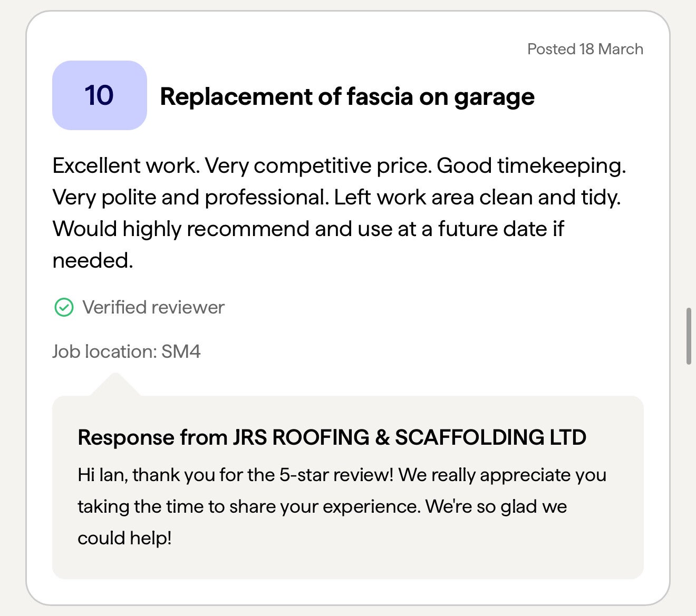Click the Excellent work sentence in review
696x616 pixels.
click(x=125, y=165)
